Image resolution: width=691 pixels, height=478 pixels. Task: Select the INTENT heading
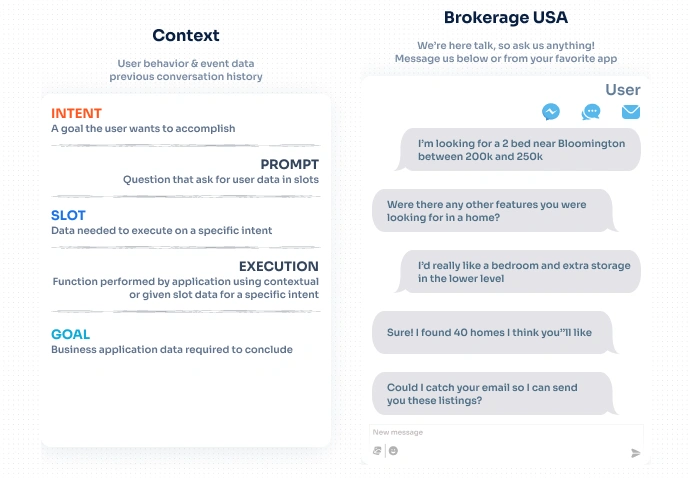click(x=76, y=113)
